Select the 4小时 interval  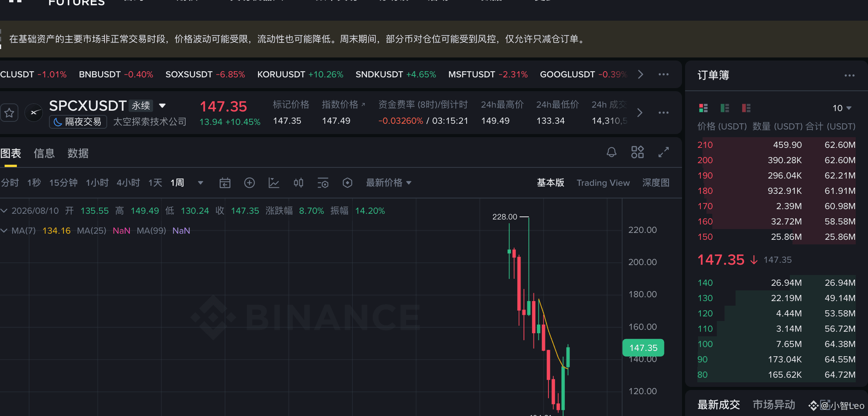(x=128, y=183)
